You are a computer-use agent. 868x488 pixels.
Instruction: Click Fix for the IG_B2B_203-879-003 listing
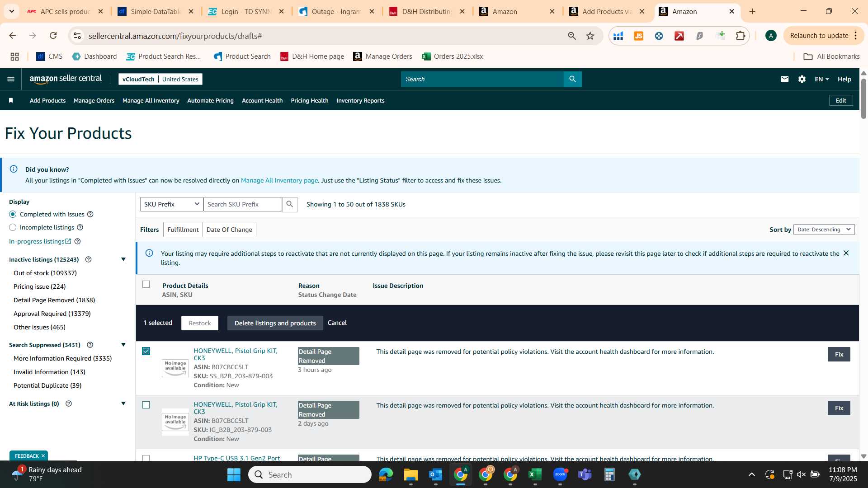839,408
